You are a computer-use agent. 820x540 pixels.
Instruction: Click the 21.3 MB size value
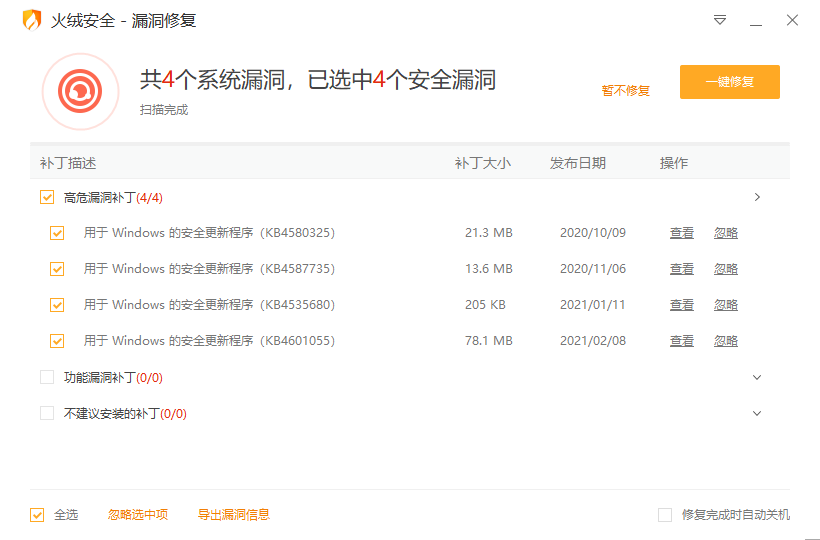[488, 233]
